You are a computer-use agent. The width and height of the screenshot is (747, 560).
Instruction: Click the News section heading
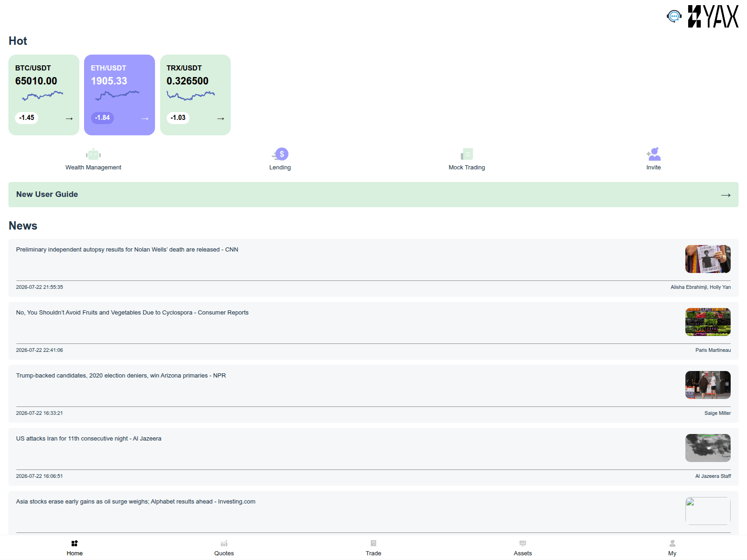(x=23, y=226)
